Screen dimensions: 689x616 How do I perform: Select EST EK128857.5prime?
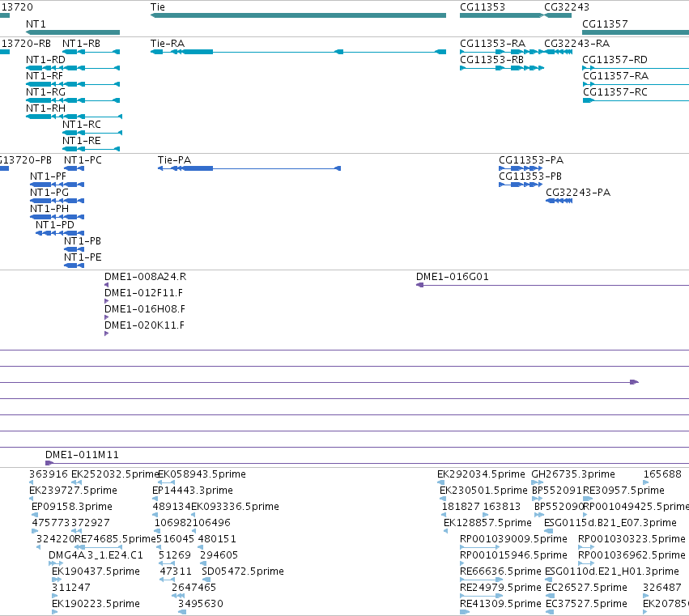(x=445, y=531)
